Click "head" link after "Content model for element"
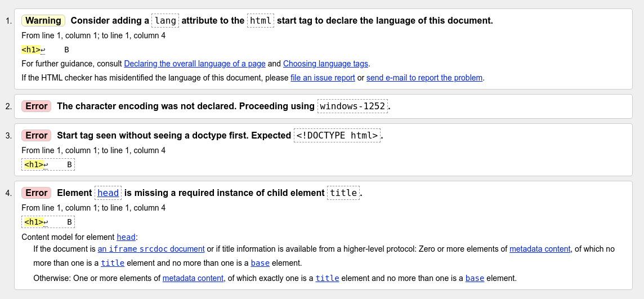 126,237
